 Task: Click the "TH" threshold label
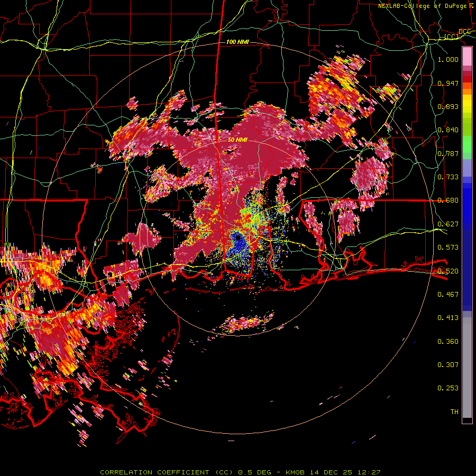(454, 412)
